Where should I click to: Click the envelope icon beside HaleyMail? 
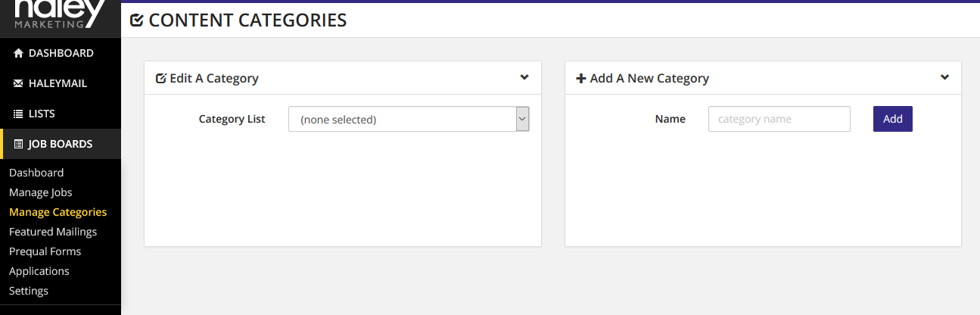point(19,83)
